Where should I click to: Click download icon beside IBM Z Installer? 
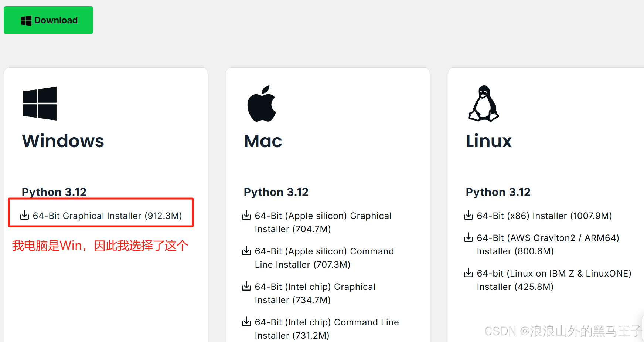[x=468, y=273]
